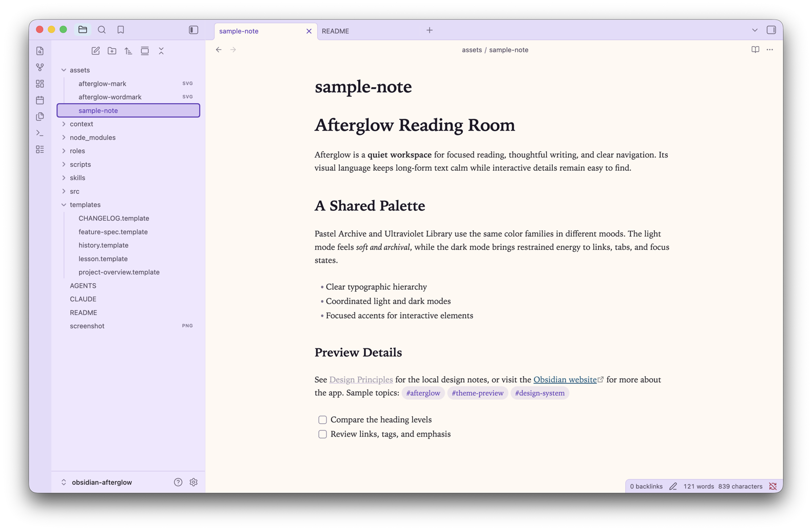Open the obsidian-afterglow vault switcher
Screen dimensions: 812x531
pos(96,482)
